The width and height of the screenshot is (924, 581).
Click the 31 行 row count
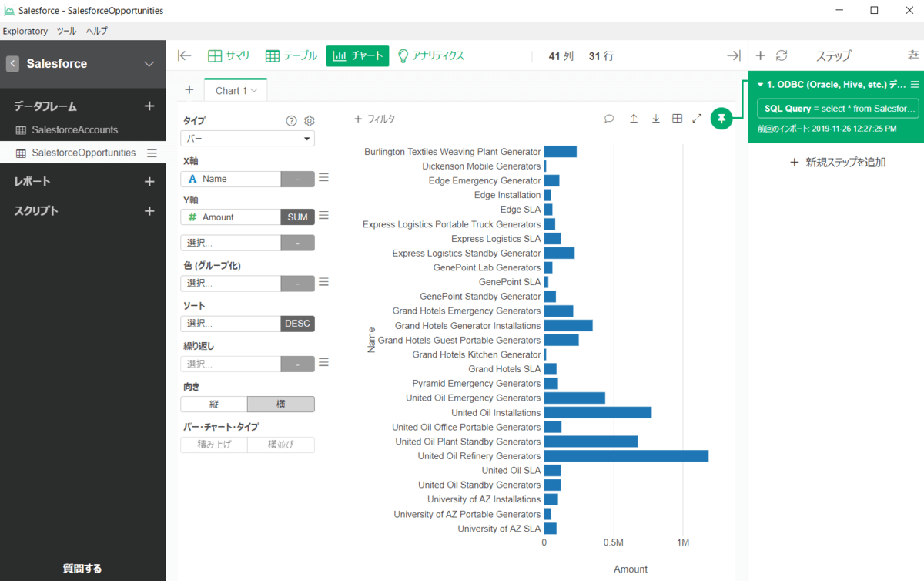[x=601, y=56]
